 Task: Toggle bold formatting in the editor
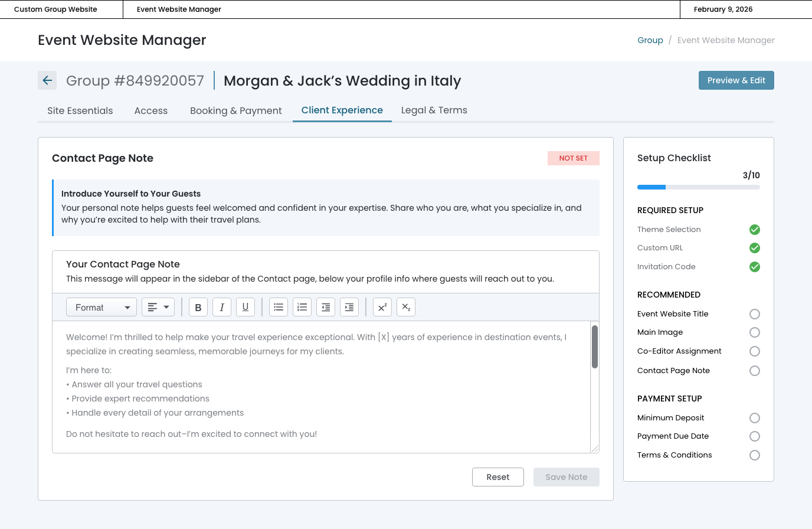[x=198, y=307]
